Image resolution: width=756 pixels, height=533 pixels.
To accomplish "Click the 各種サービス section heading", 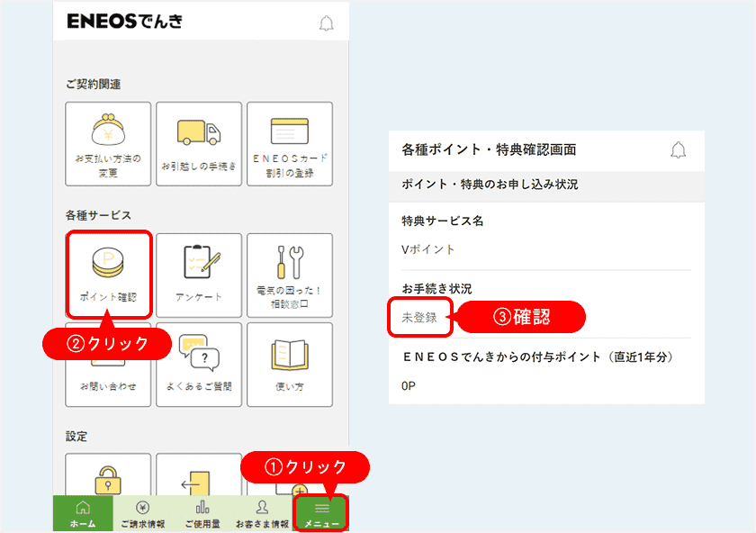I will click(98, 215).
